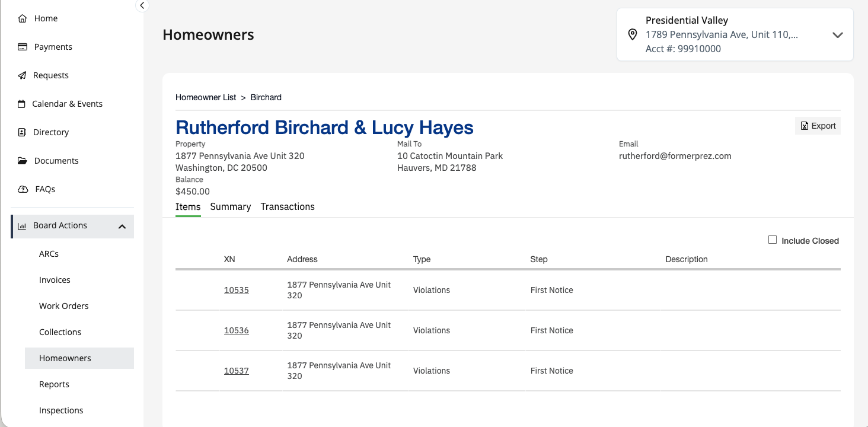Click the FAQs cloud icon

click(x=23, y=189)
